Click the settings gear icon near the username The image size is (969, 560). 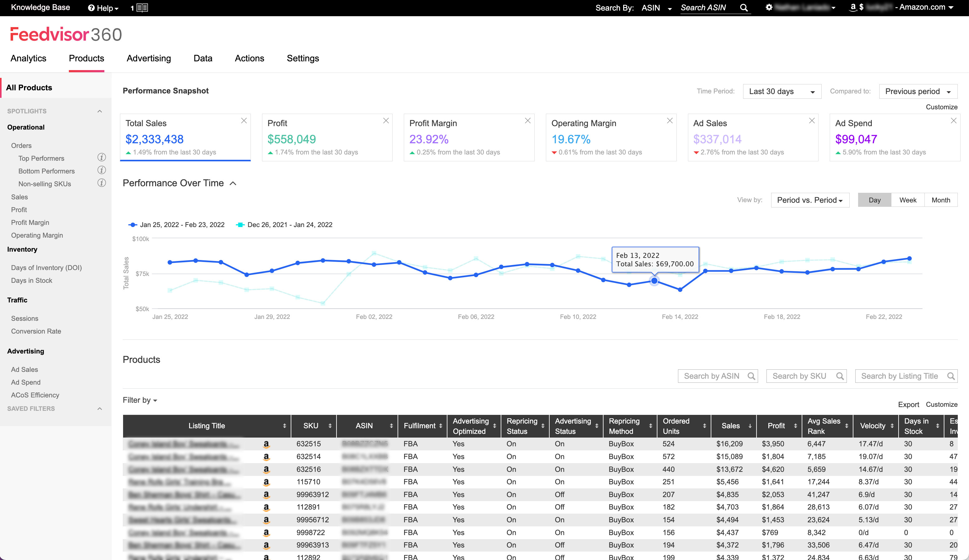coord(768,7)
